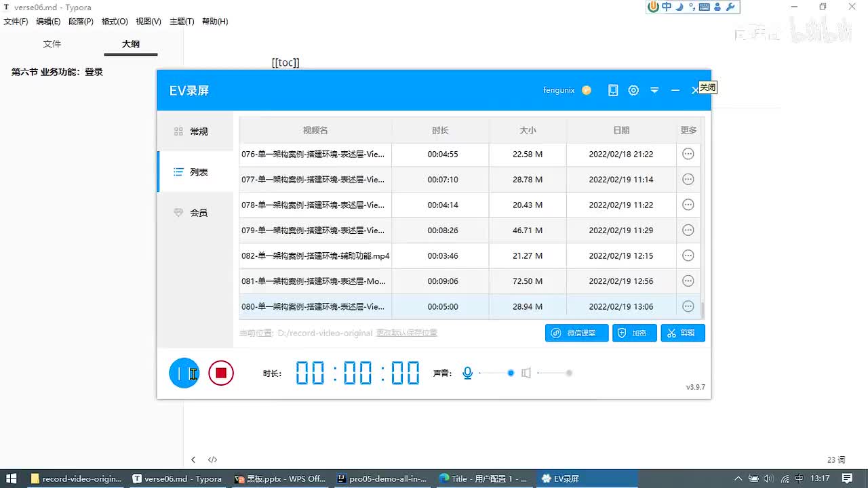
Task: Open EV录屏 settings gear icon
Action: pos(633,90)
